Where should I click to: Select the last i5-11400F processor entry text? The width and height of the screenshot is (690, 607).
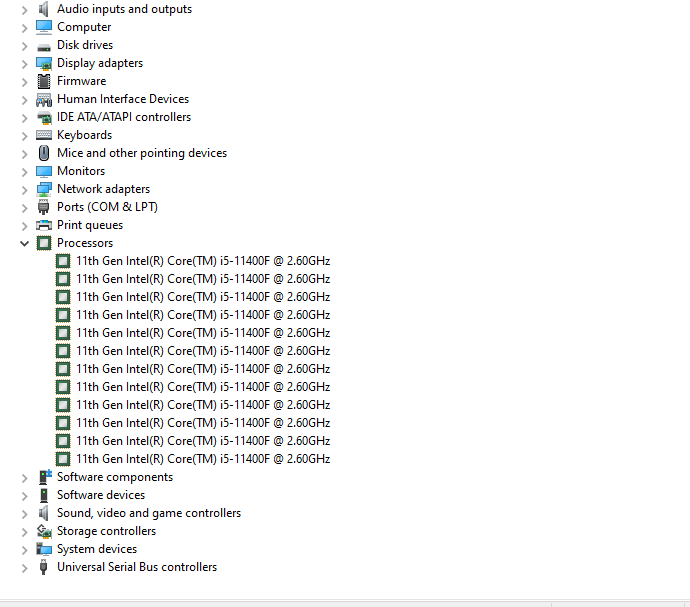coord(203,459)
